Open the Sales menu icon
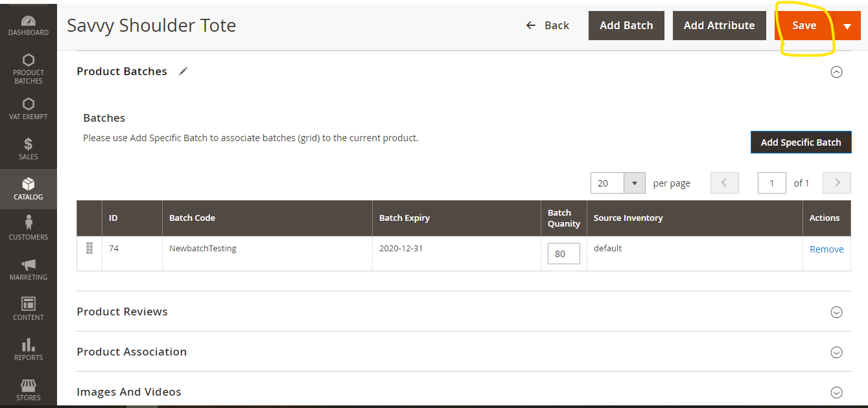This screenshot has height=408, width=868. pyautogui.click(x=28, y=149)
